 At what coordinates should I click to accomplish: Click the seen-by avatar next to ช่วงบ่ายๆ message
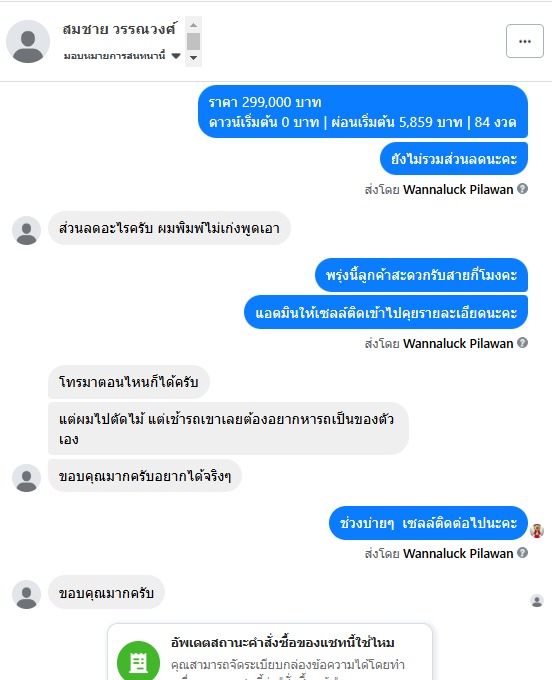537,531
